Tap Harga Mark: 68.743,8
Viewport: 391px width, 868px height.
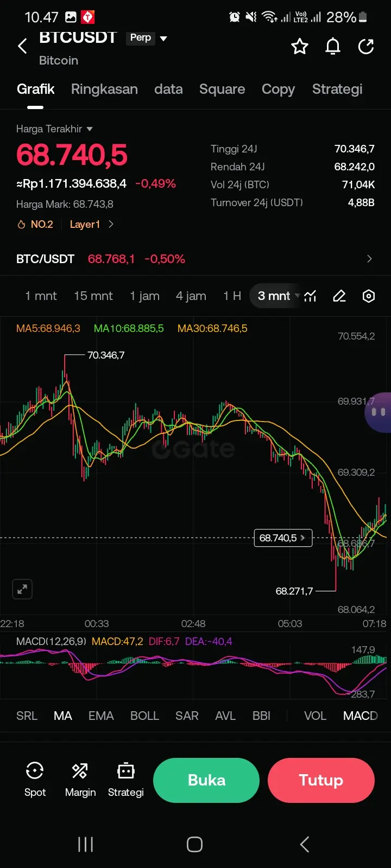click(65, 204)
